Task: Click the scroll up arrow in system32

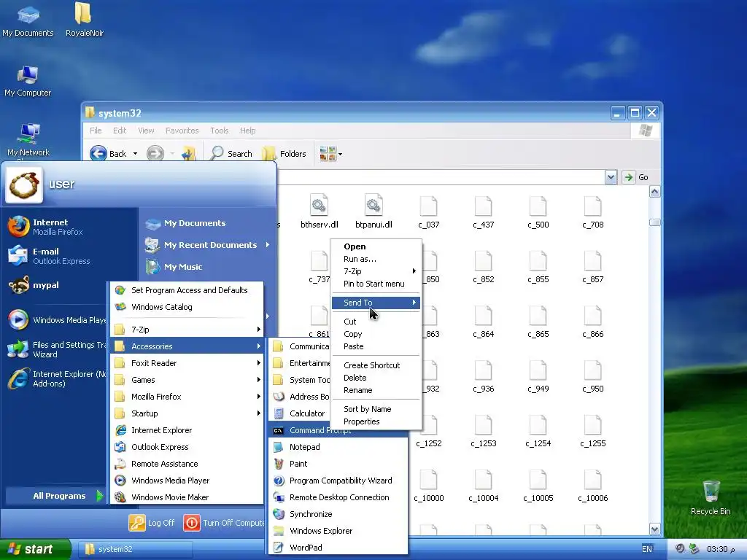Action: (654, 192)
